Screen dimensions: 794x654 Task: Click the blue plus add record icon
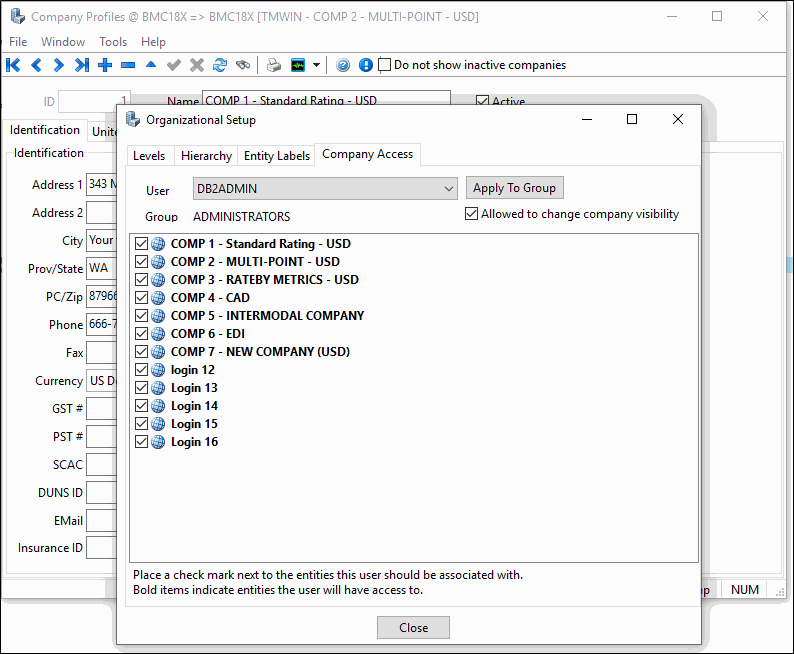[x=105, y=65]
